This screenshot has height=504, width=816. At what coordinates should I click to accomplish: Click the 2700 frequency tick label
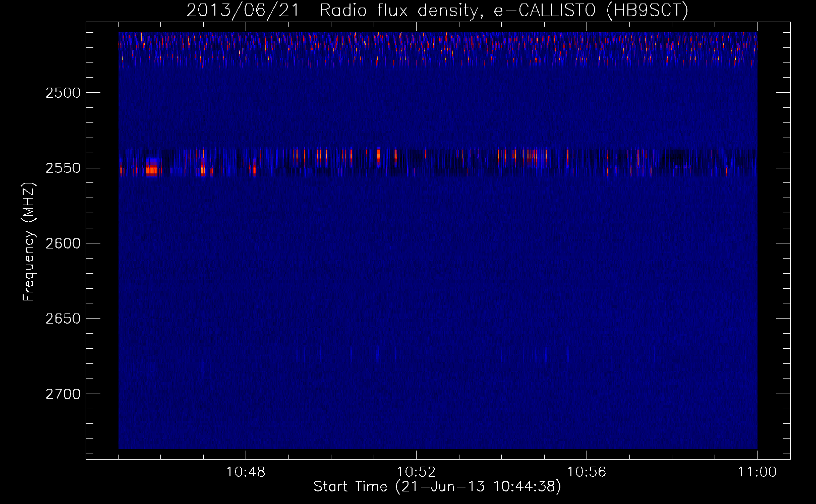[63, 394]
